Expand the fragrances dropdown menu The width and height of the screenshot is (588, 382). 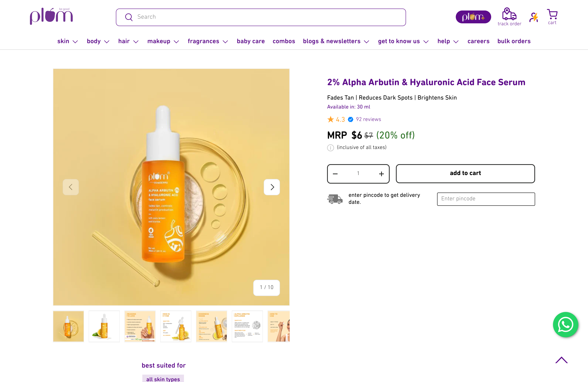[x=207, y=41]
